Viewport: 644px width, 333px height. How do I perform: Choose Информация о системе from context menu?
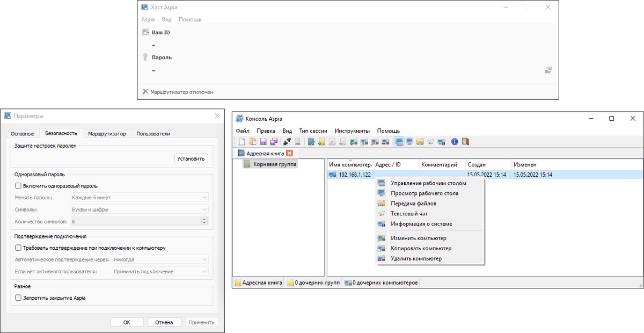430,224
